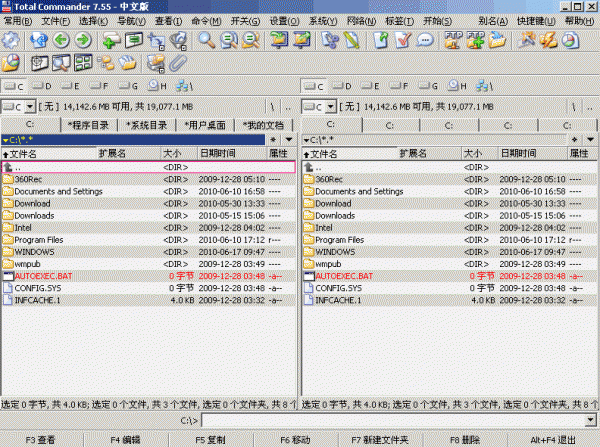Click the drive D button in left drive bar
The width and height of the screenshot is (600, 447).
(x=42, y=86)
